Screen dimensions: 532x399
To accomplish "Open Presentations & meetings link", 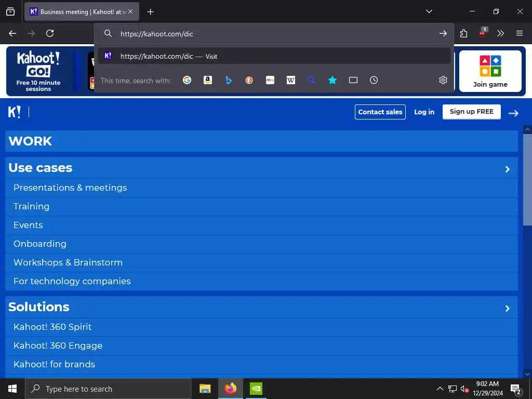I will coord(70,188).
